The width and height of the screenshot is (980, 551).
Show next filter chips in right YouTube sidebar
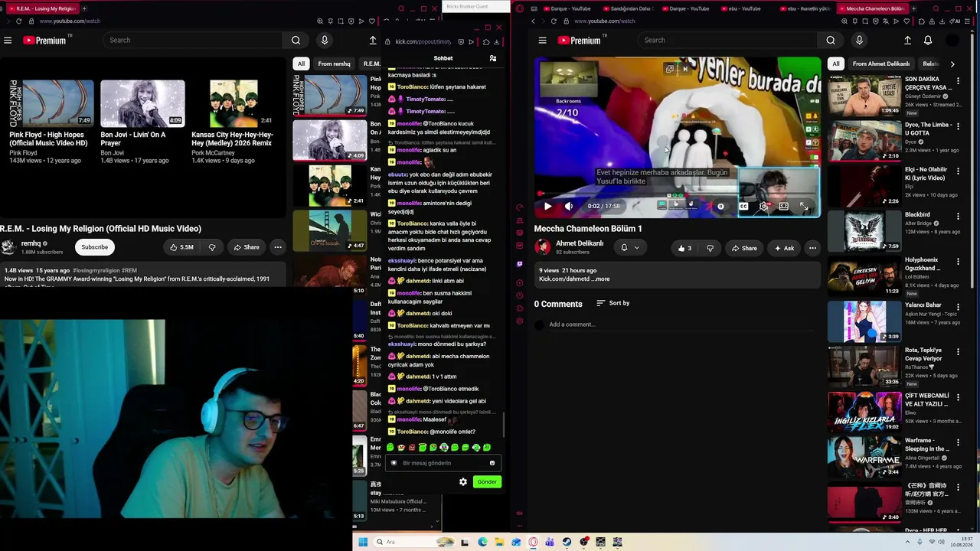point(952,64)
